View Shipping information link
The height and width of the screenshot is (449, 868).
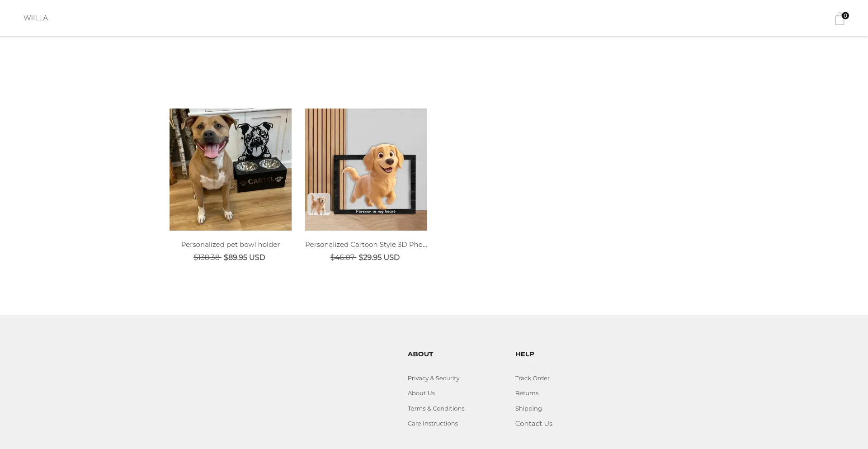[528, 409]
